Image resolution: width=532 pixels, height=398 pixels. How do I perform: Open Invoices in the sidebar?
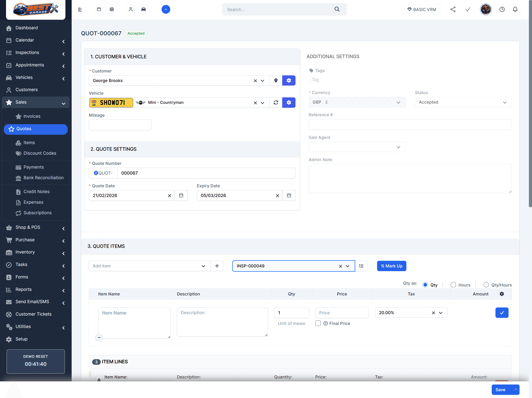tap(32, 116)
